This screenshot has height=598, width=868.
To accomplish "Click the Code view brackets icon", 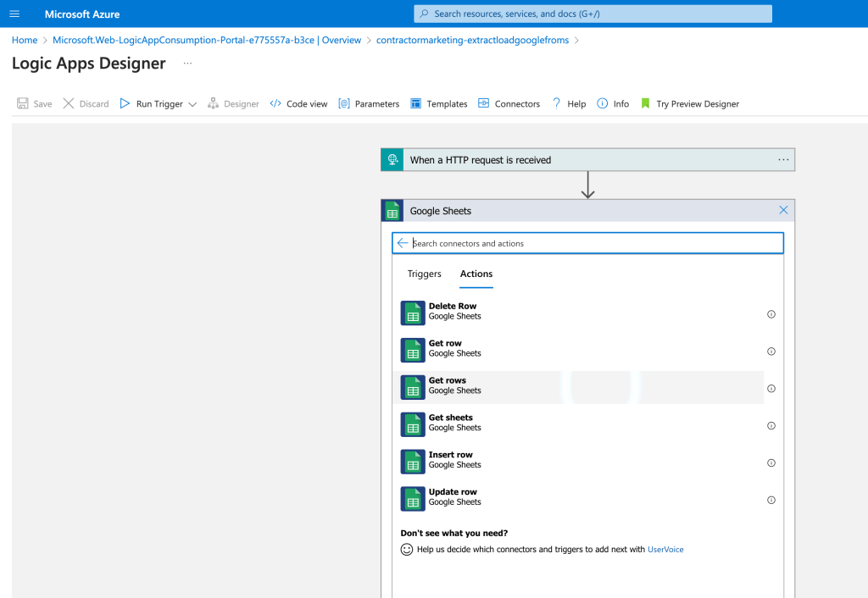I will tap(275, 103).
